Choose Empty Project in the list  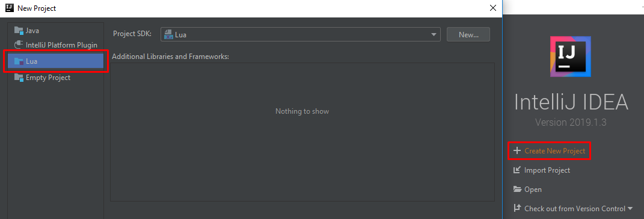pos(55,78)
